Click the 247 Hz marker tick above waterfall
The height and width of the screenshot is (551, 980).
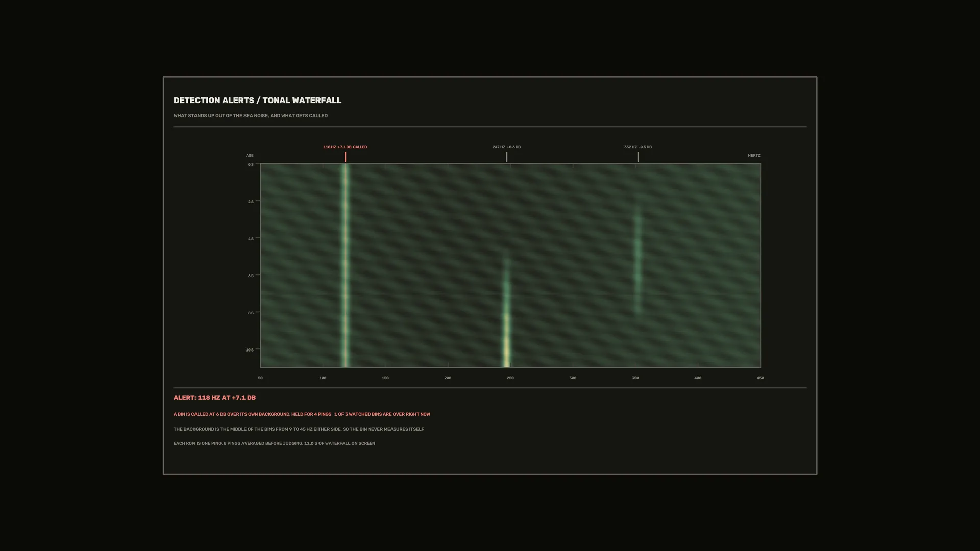(506, 157)
